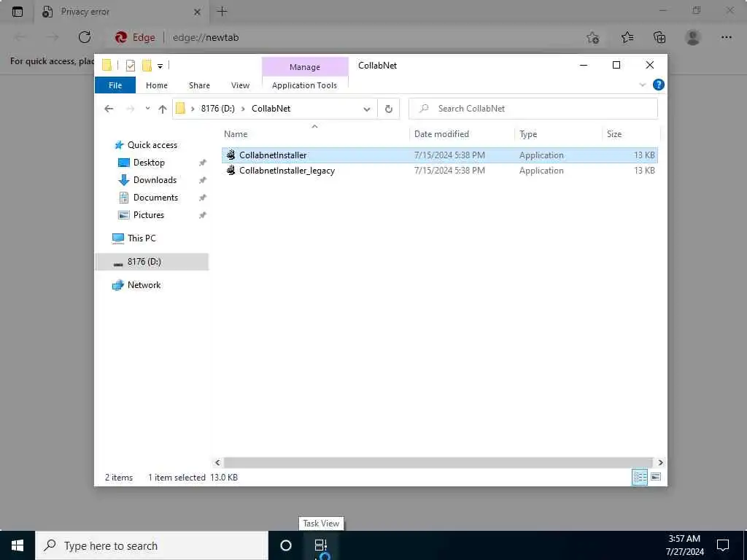747x560 pixels.
Task: Open new tab in Edge
Action: tap(222, 12)
